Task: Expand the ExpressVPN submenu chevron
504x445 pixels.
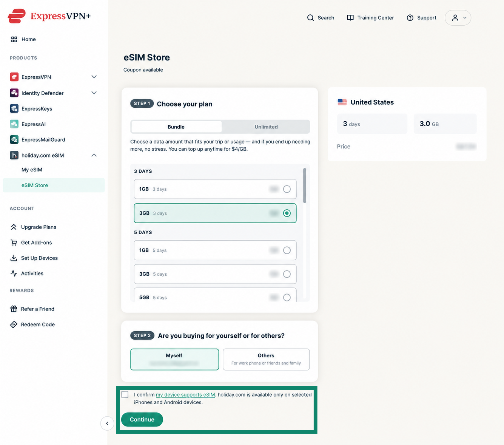Action: [94, 77]
